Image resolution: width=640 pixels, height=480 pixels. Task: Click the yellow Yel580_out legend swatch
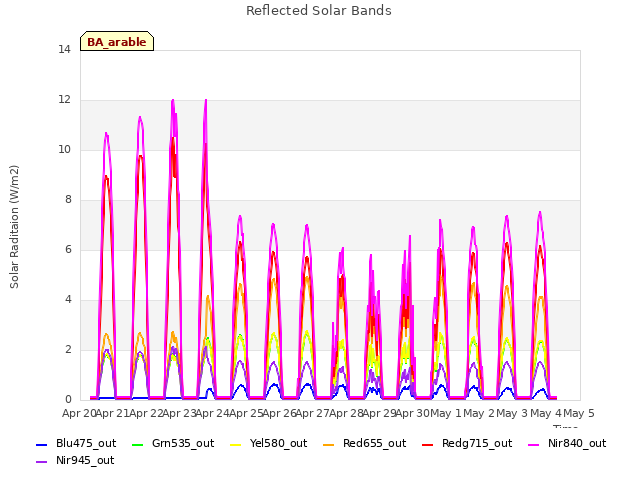click(236, 444)
